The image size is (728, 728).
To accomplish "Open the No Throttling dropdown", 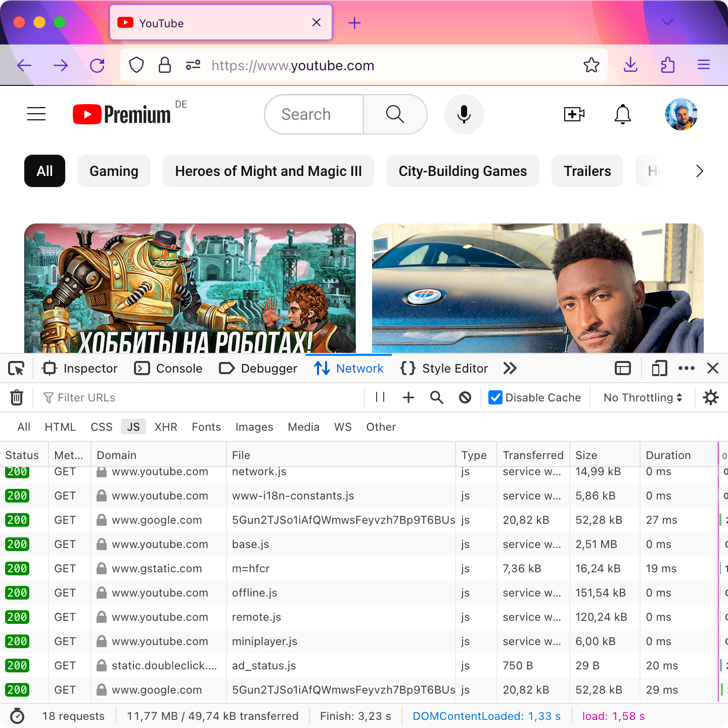I will [643, 398].
